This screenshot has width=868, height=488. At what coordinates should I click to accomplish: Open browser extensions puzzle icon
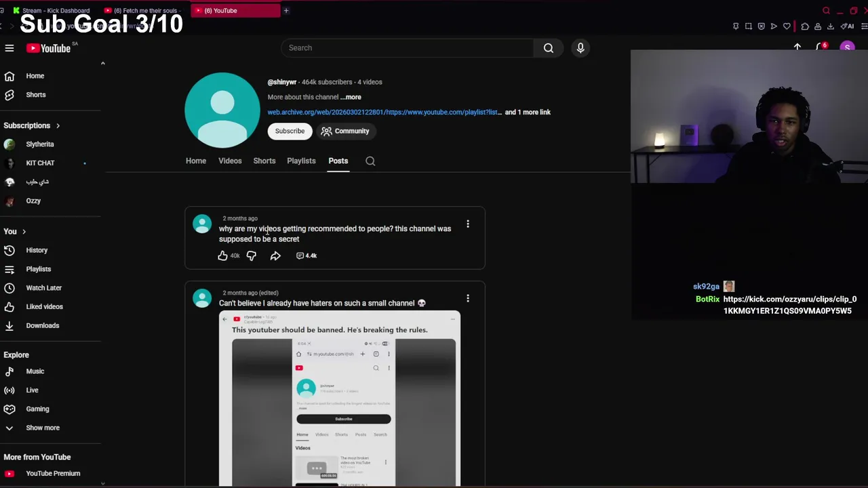tap(805, 26)
